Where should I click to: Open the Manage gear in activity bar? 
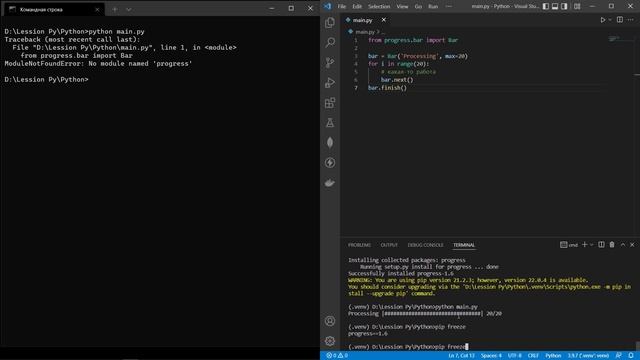coord(330,341)
